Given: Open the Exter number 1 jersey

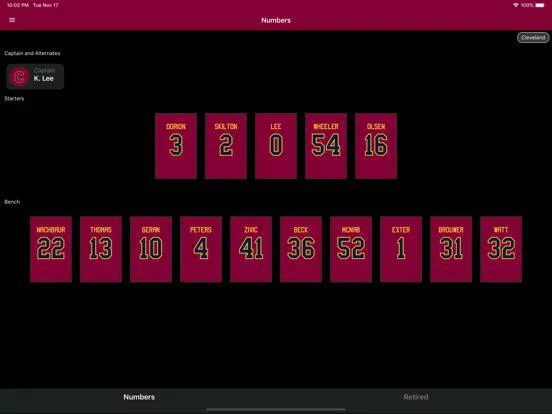Looking at the screenshot, I should 401,249.
